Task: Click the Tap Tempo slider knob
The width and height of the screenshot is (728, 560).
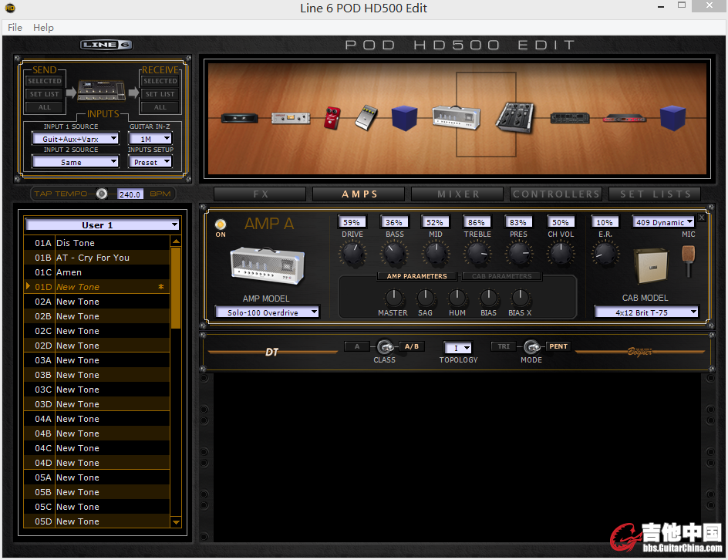Action: click(x=102, y=194)
